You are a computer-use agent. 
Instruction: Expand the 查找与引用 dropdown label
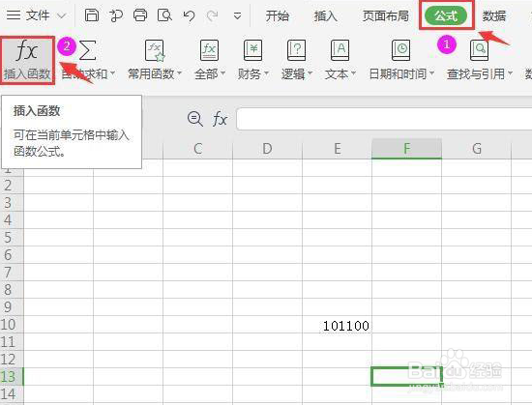[x=480, y=73]
